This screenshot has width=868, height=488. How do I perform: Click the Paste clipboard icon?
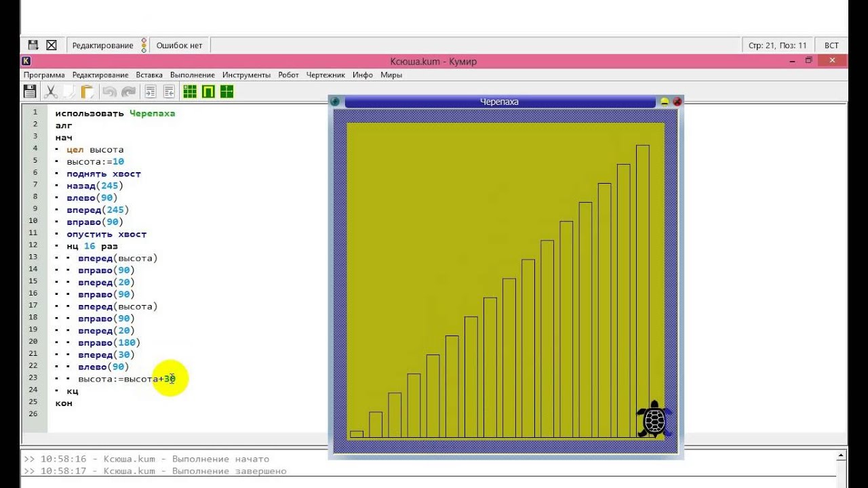pyautogui.click(x=87, y=91)
